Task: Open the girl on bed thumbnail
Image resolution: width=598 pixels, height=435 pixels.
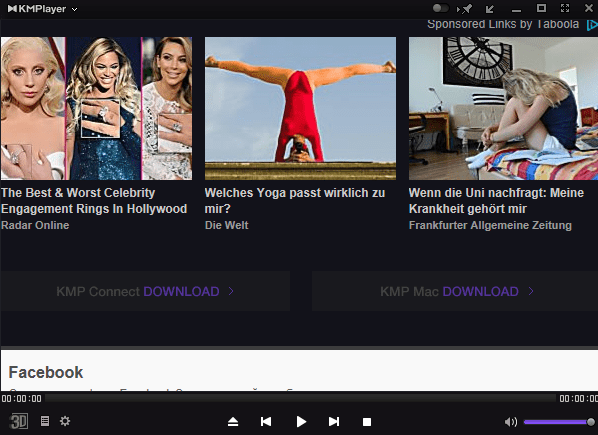Action: pyautogui.click(x=503, y=108)
